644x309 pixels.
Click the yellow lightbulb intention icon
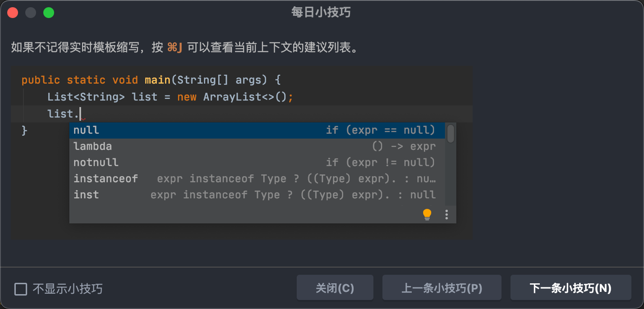click(427, 214)
